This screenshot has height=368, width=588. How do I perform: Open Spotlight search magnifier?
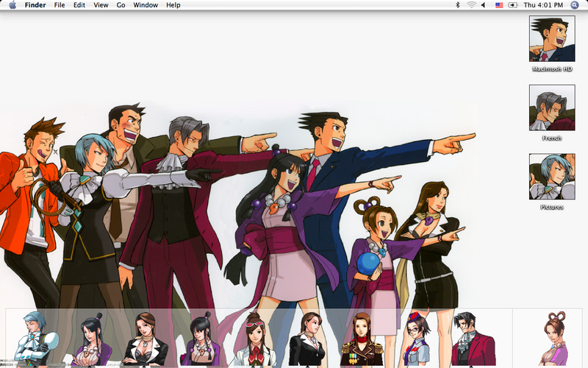coord(575,5)
